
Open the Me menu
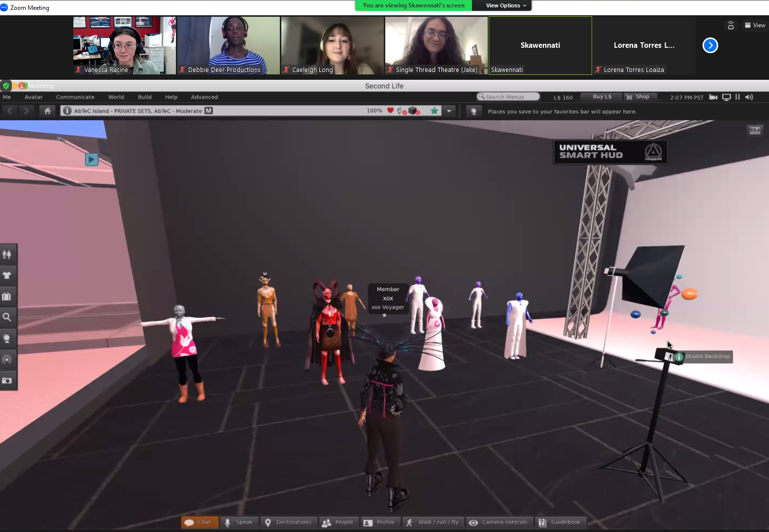7,97
